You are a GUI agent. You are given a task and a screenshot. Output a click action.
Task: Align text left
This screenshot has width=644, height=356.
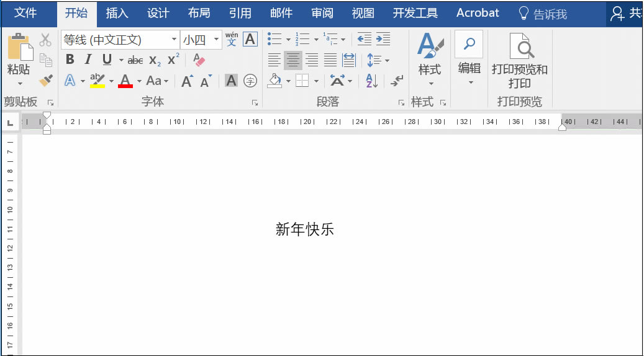[274, 60]
